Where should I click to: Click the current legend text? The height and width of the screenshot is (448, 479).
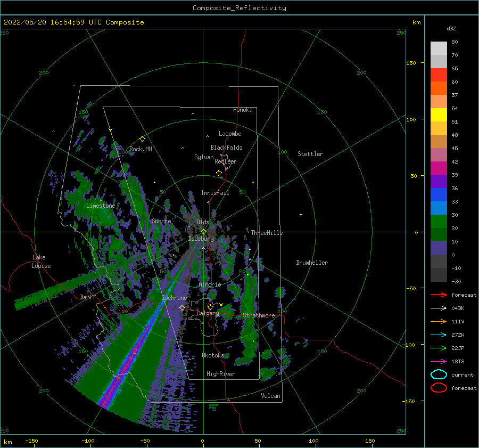tap(463, 374)
